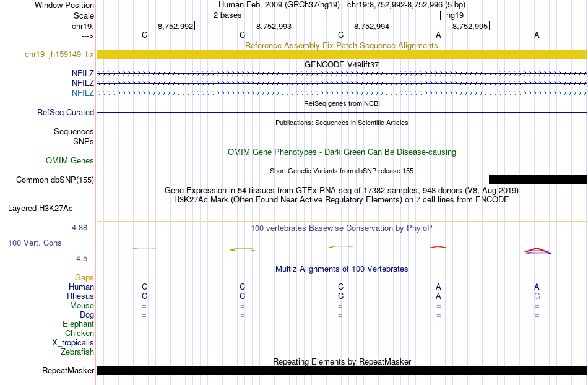Click the yellow fix patch alignment bar

342,54
